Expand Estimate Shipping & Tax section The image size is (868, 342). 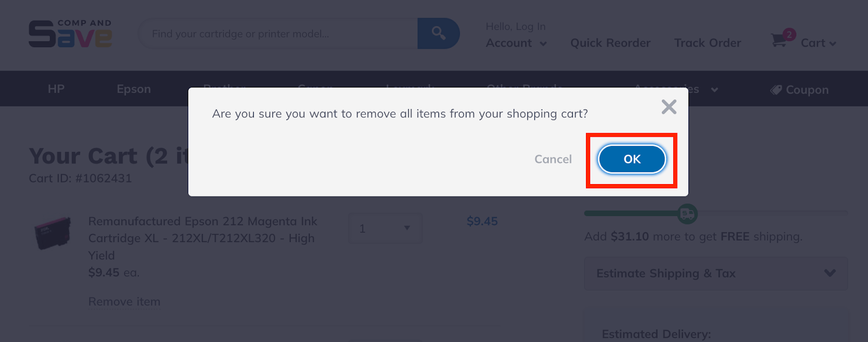[715, 274]
